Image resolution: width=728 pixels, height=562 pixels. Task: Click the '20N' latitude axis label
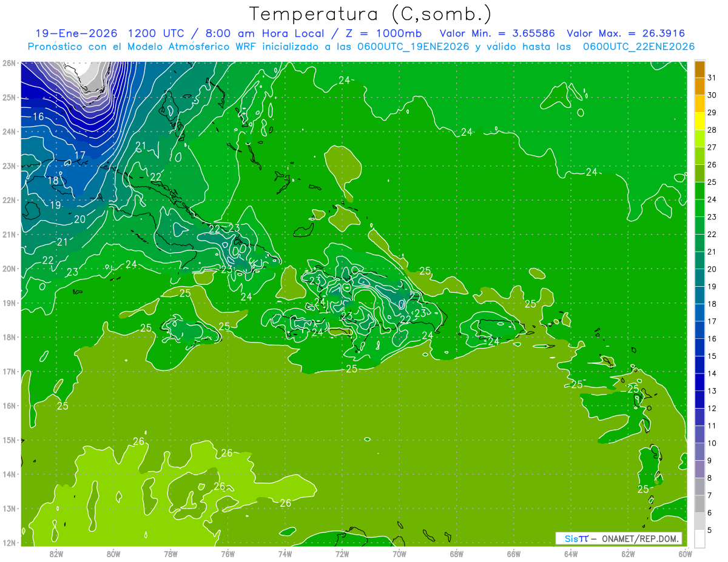8,269
